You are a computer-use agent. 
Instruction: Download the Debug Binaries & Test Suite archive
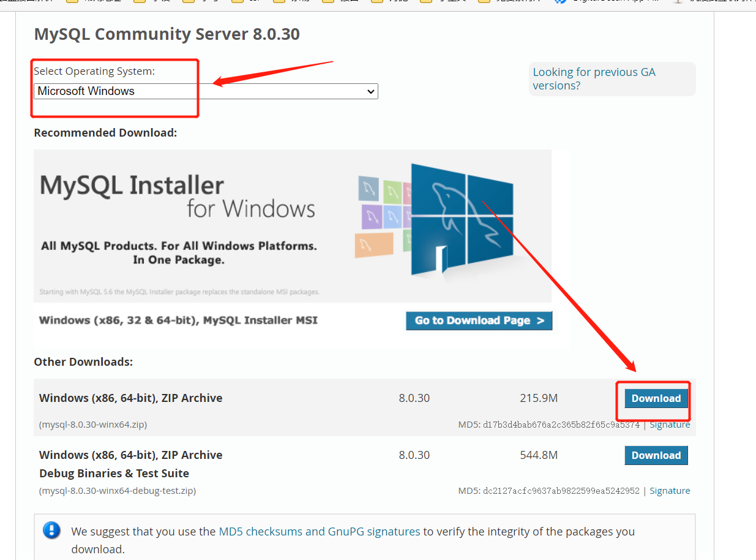pos(656,455)
